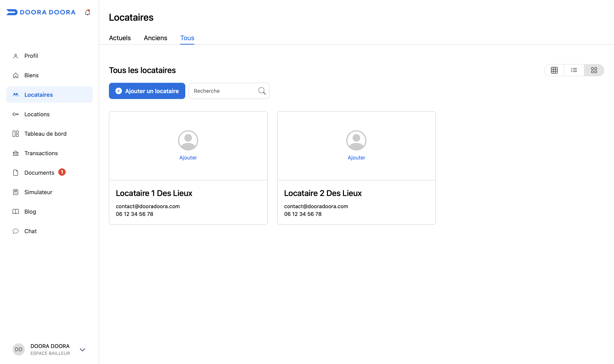Click Locataire 1 avatar placeholder
This screenshot has height=364, width=614.
pyautogui.click(x=188, y=140)
